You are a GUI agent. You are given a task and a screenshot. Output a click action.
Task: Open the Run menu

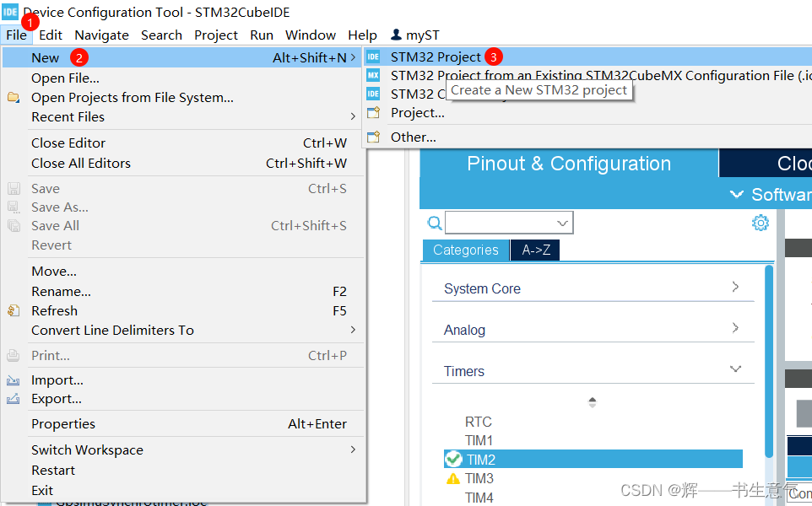(262, 35)
